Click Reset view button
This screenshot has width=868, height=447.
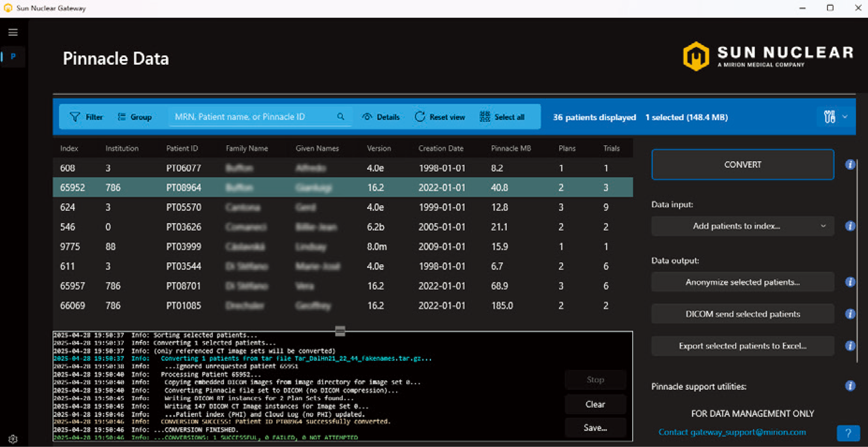(x=440, y=117)
